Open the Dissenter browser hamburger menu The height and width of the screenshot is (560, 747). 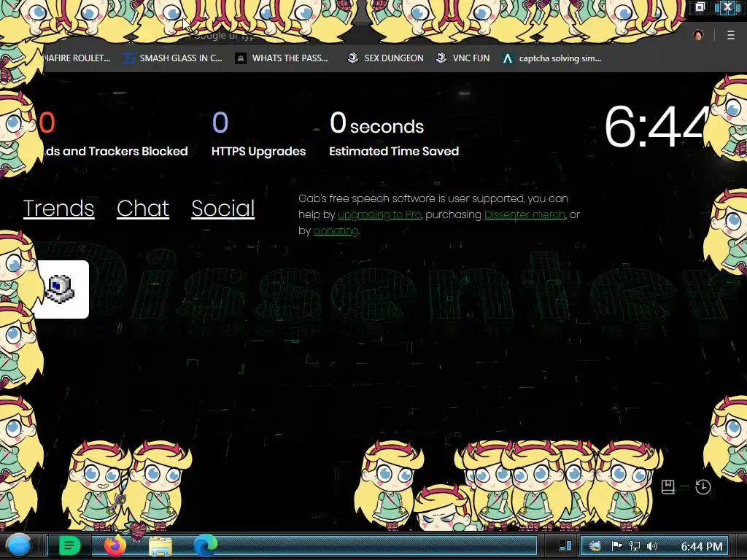(730, 35)
